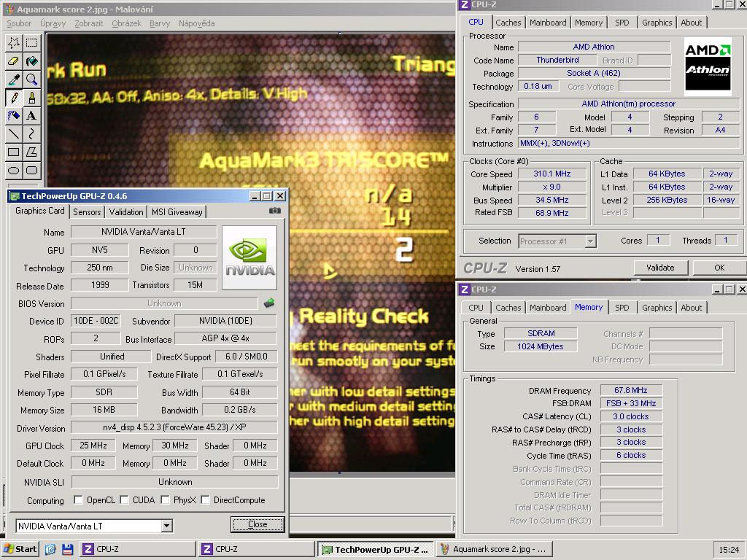
Task: Click the Device ID field 10DE - 002C
Action: pos(96,321)
